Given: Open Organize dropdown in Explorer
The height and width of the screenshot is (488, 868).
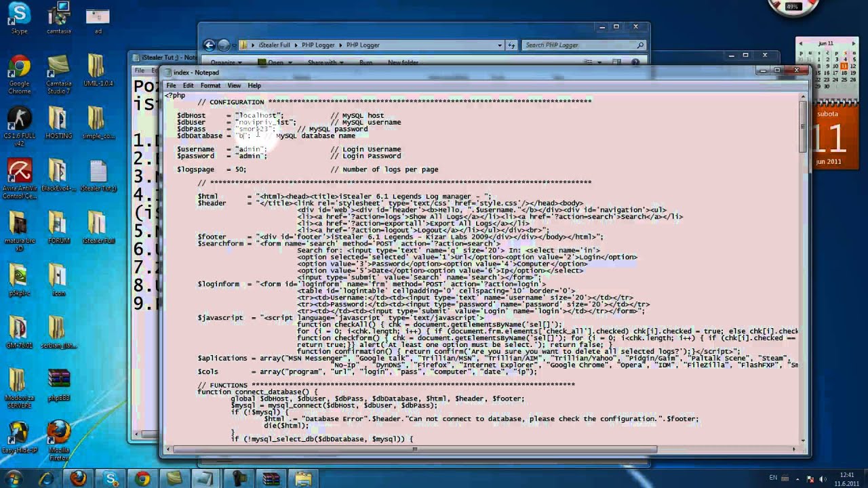Looking at the screenshot, I should pyautogui.click(x=226, y=62).
